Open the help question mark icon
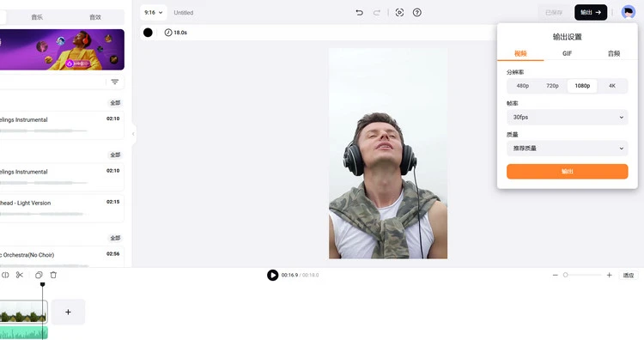 (416, 13)
